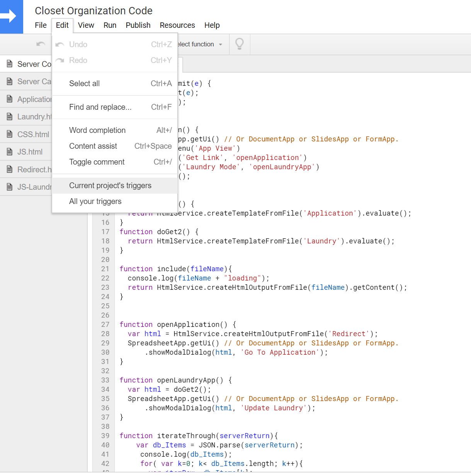The height and width of the screenshot is (476, 471).
Task: Open the Select function dropdown
Action: [200, 44]
